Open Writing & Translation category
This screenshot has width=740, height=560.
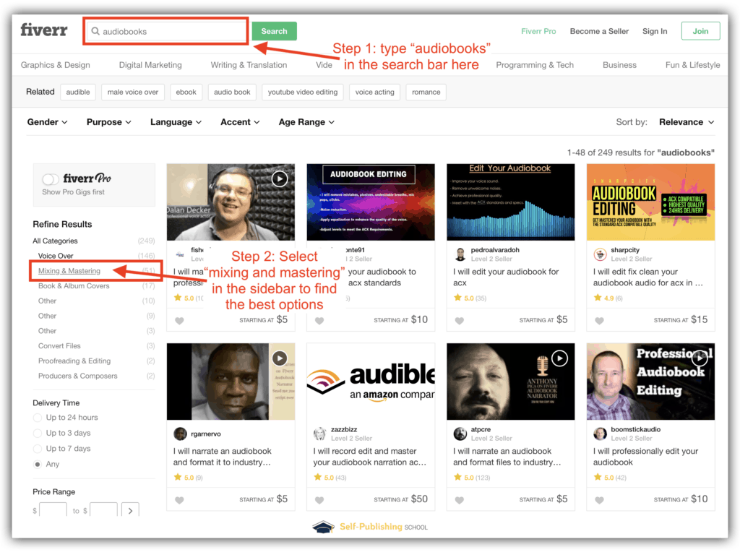click(x=249, y=65)
